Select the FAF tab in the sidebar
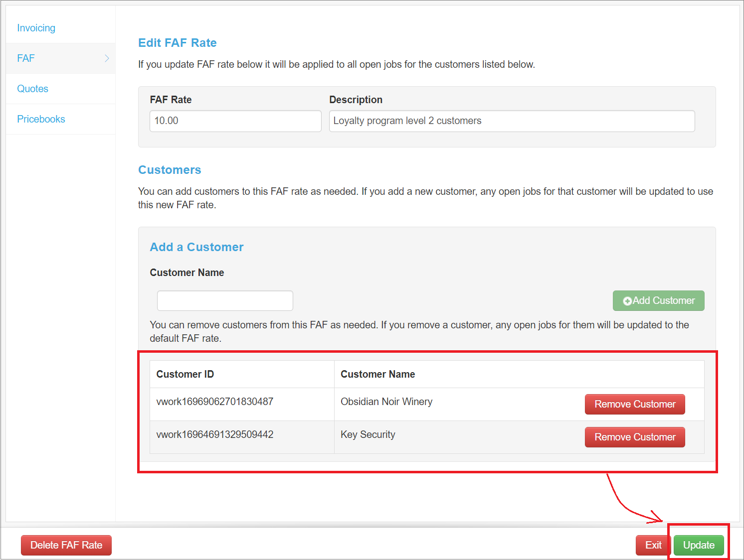Image resolution: width=744 pixels, height=560 pixels. 25,58
